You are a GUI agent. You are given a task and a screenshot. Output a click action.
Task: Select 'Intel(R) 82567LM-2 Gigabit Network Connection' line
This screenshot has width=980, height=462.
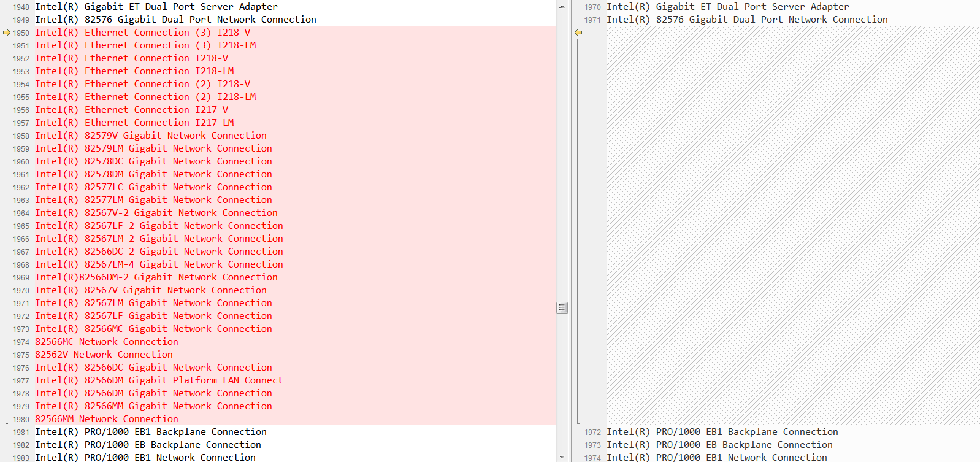[159, 239]
